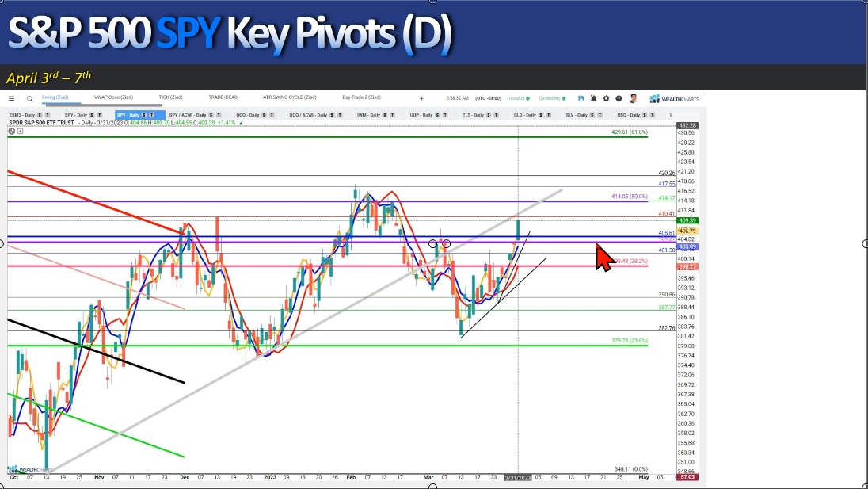The image size is (868, 489).
Task: Open TRADE IDEAS workspace tab
Action: [223, 97]
